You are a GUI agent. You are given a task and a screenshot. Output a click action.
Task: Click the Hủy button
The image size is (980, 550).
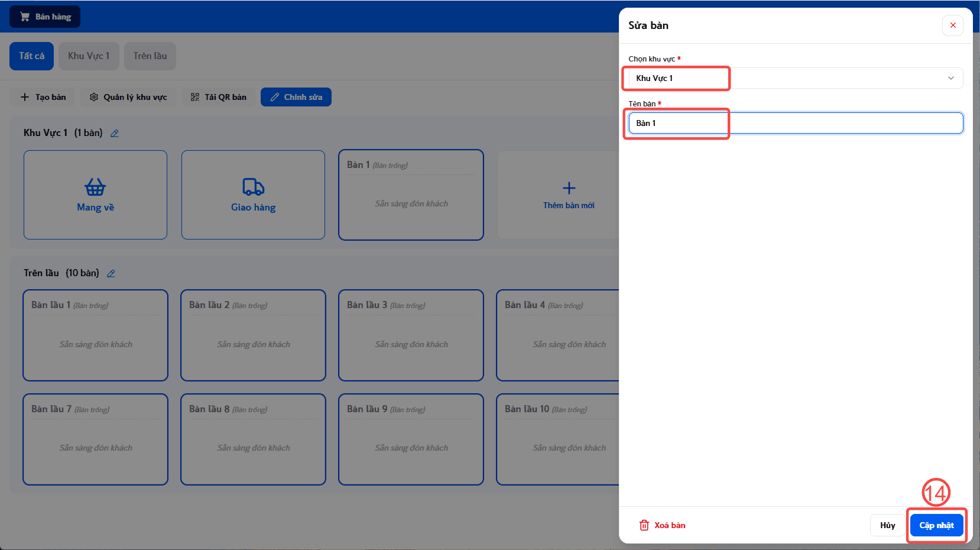coord(887,525)
